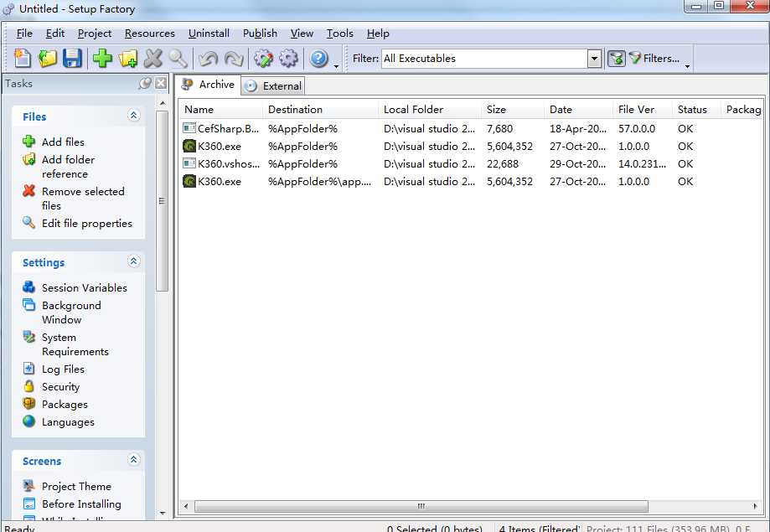The image size is (770, 532).
Task: Close the Tasks pane
Action: click(x=161, y=84)
